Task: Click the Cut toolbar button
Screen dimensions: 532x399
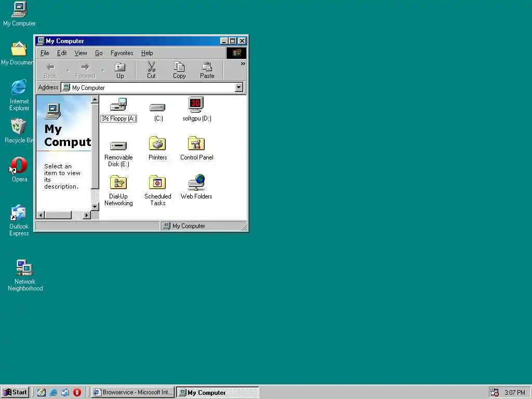Action: [151, 70]
